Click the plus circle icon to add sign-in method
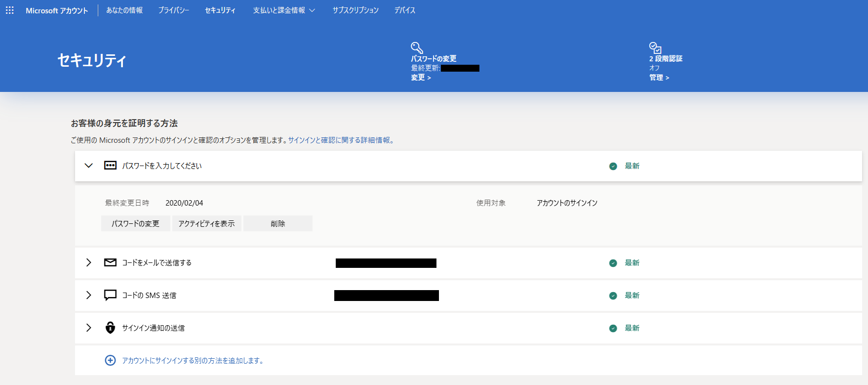This screenshot has height=385, width=868. [x=110, y=360]
